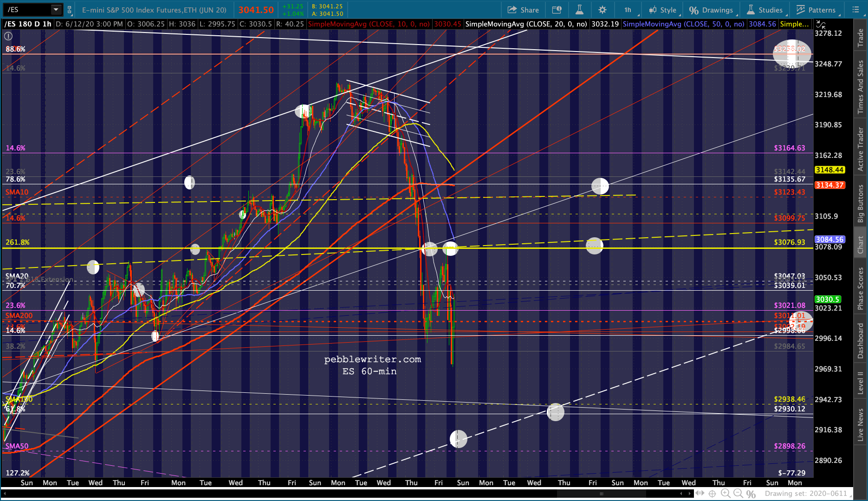This screenshot has height=501, width=868.
Task: Click the zoom in magnifier icon
Action: coord(725,494)
